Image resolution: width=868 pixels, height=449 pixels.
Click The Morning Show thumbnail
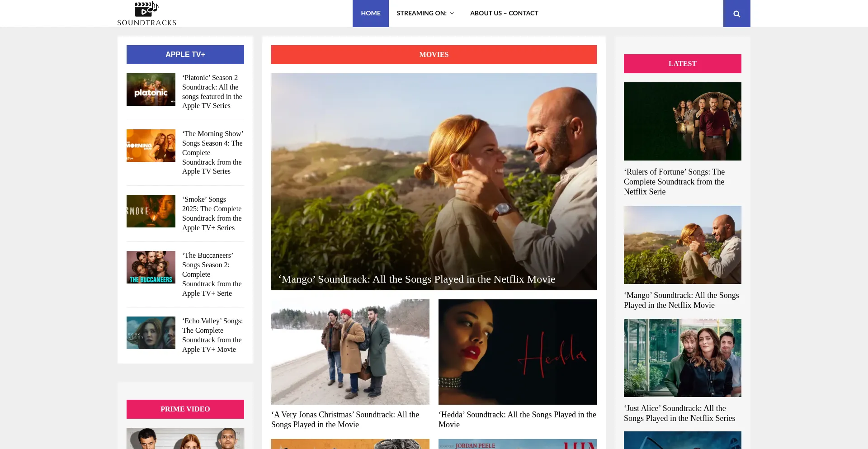(x=151, y=146)
